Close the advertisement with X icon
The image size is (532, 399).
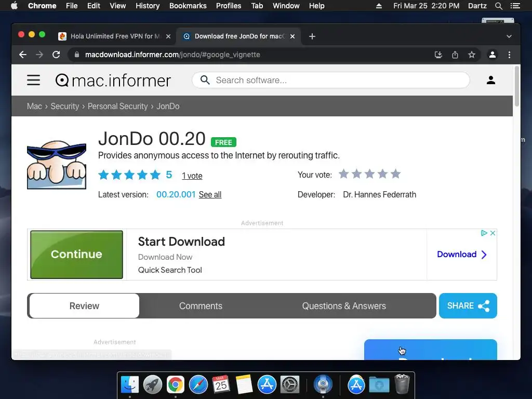[x=493, y=233]
